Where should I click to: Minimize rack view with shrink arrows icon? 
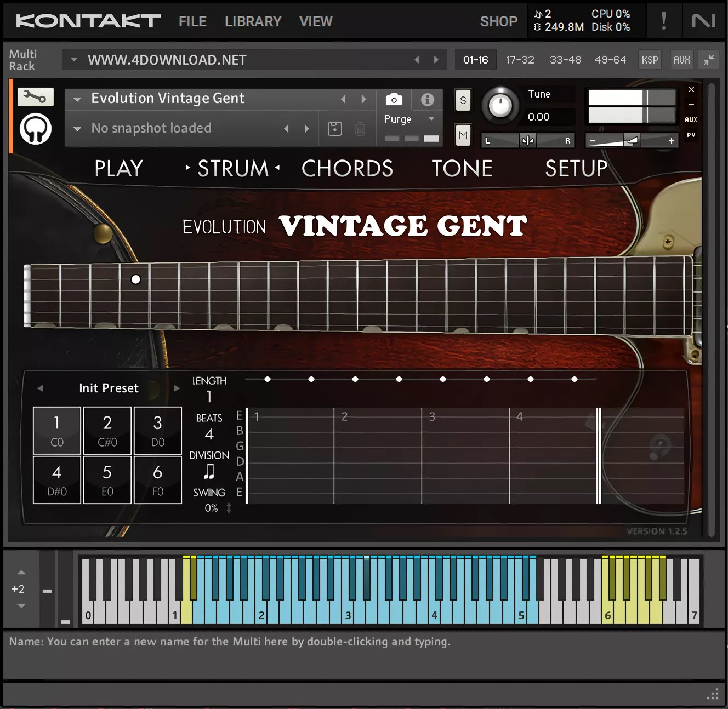tap(709, 60)
